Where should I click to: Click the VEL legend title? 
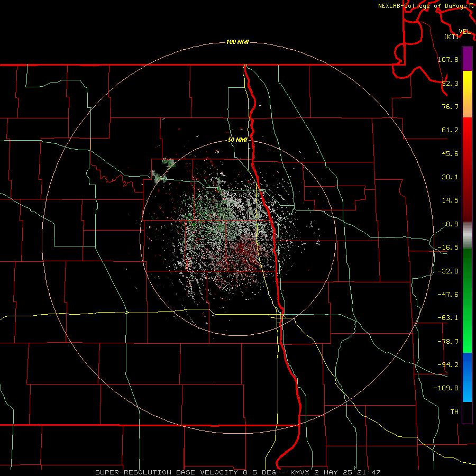pyautogui.click(x=464, y=32)
